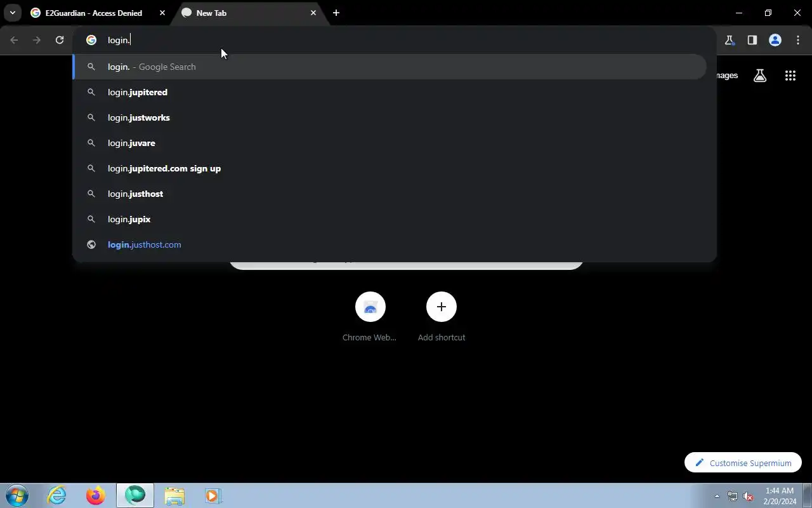Open the profile avatar menu
Viewport: 812px width, 508px height.
[x=775, y=40]
